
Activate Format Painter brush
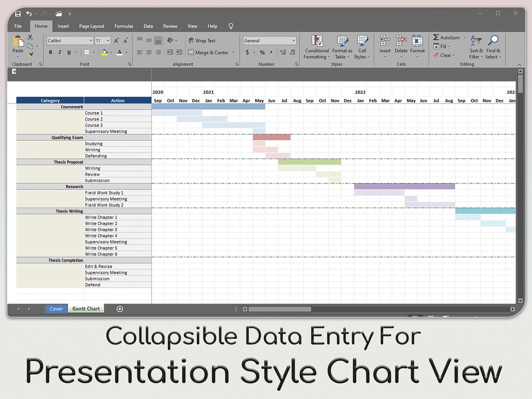click(x=30, y=54)
